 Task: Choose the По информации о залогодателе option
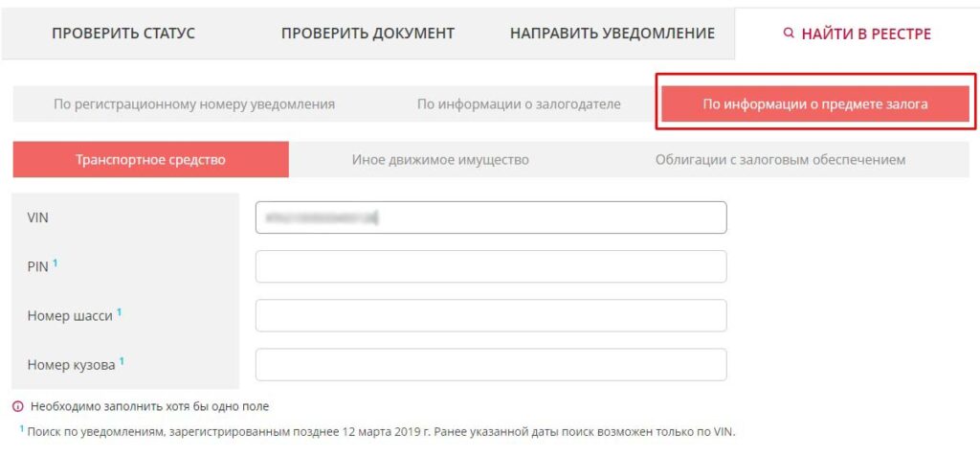[519, 104]
